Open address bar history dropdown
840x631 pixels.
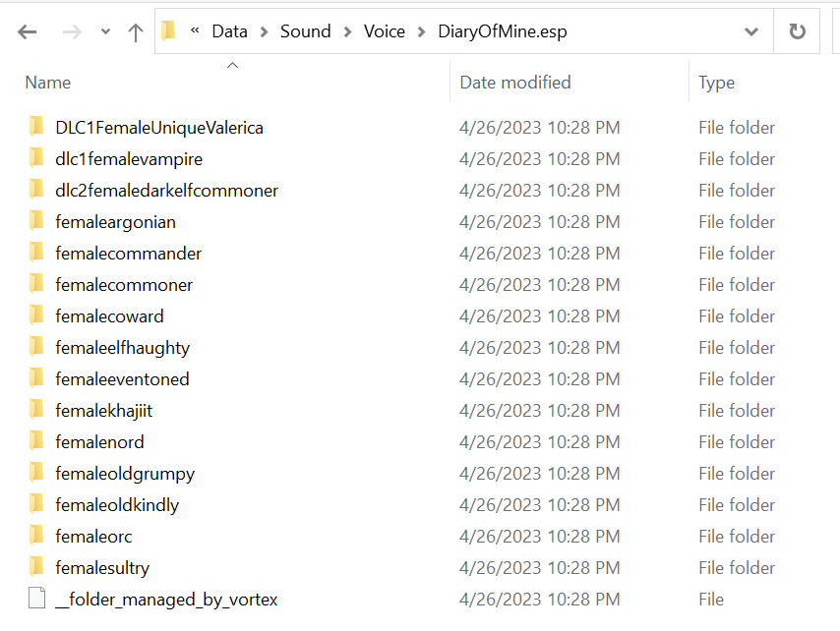[751, 32]
